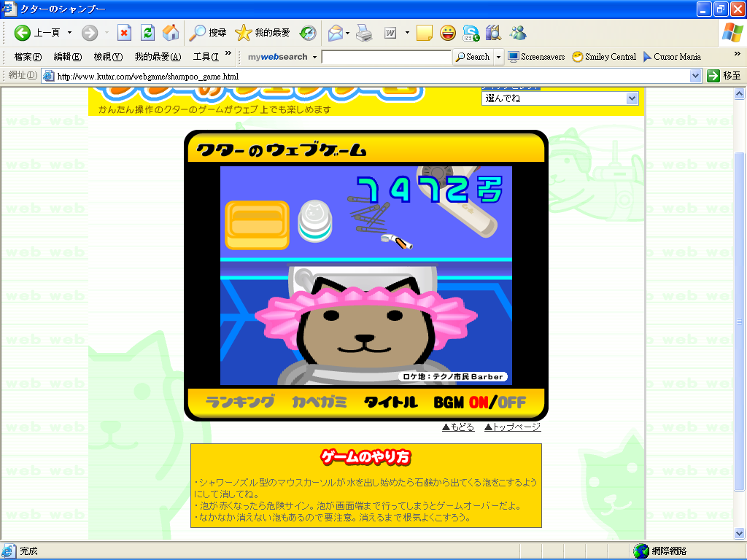
Task: Click the vertical scrollbar thumb
Action: click(x=739, y=322)
